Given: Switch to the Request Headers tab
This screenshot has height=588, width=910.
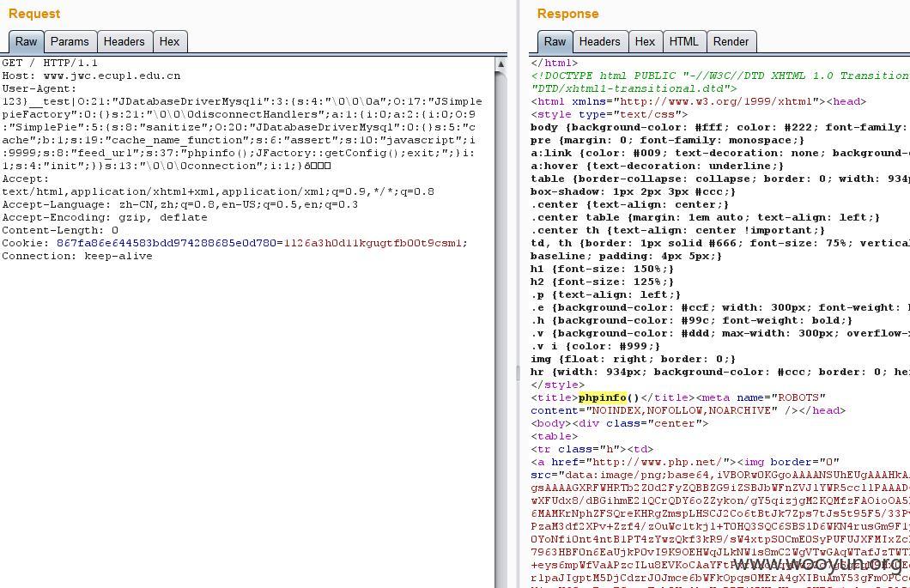Looking at the screenshot, I should [124, 42].
